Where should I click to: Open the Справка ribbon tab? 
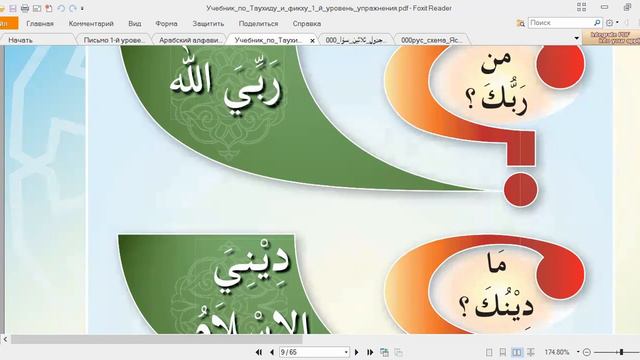[307, 24]
